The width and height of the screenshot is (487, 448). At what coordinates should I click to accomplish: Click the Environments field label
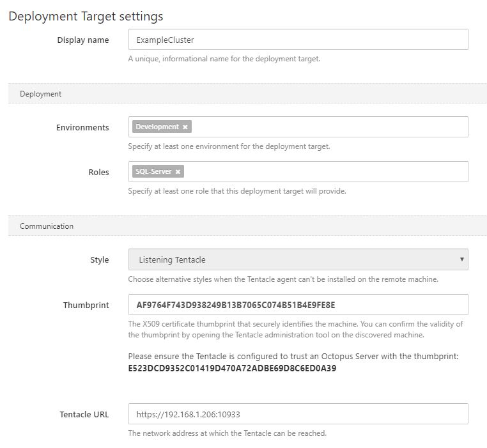pos(82,127)
